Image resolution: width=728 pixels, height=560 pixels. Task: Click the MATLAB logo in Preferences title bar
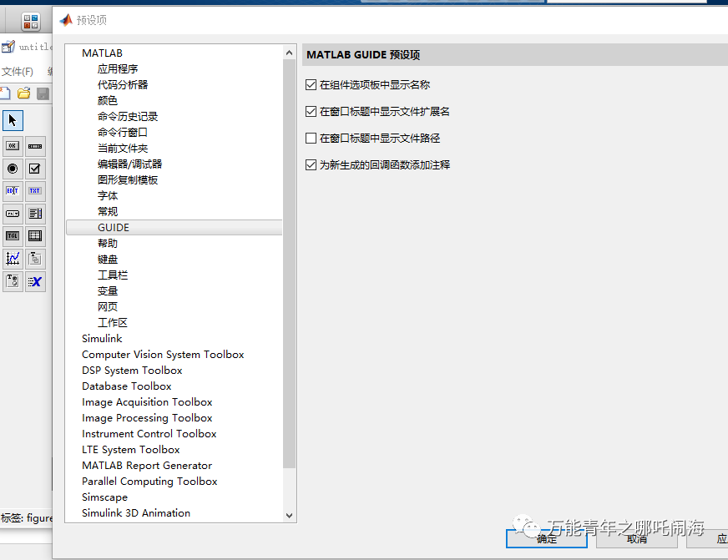[66, 20]
